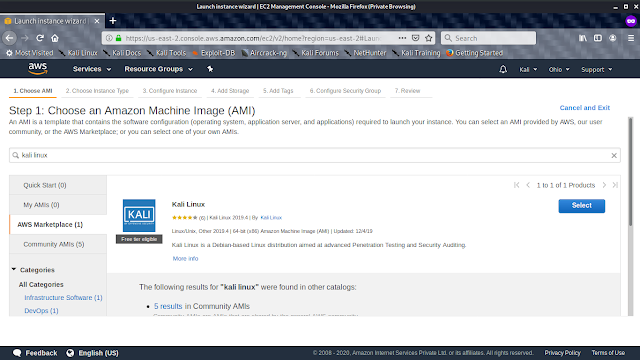Open the Exploit-DB bookmark
Viewport: 640px width, 360px height.
pos(213,53)
